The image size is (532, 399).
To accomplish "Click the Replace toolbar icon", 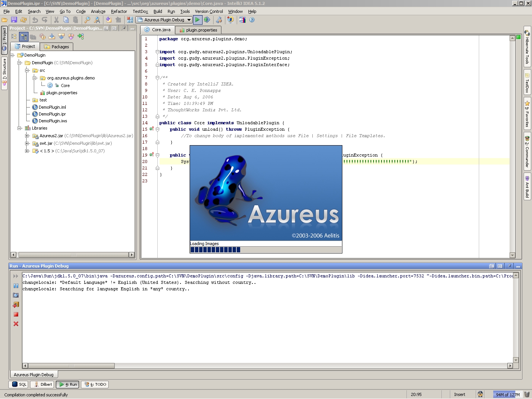I will 97,20.
